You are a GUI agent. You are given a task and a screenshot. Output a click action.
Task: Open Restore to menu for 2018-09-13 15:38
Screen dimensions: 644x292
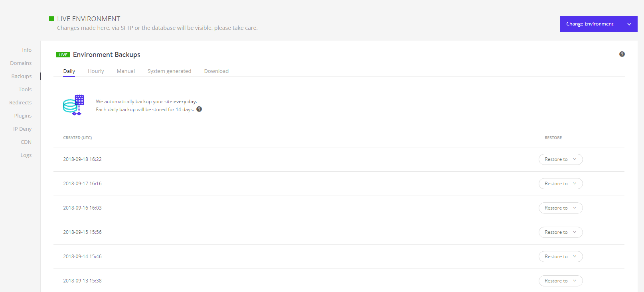click(561, 281)
